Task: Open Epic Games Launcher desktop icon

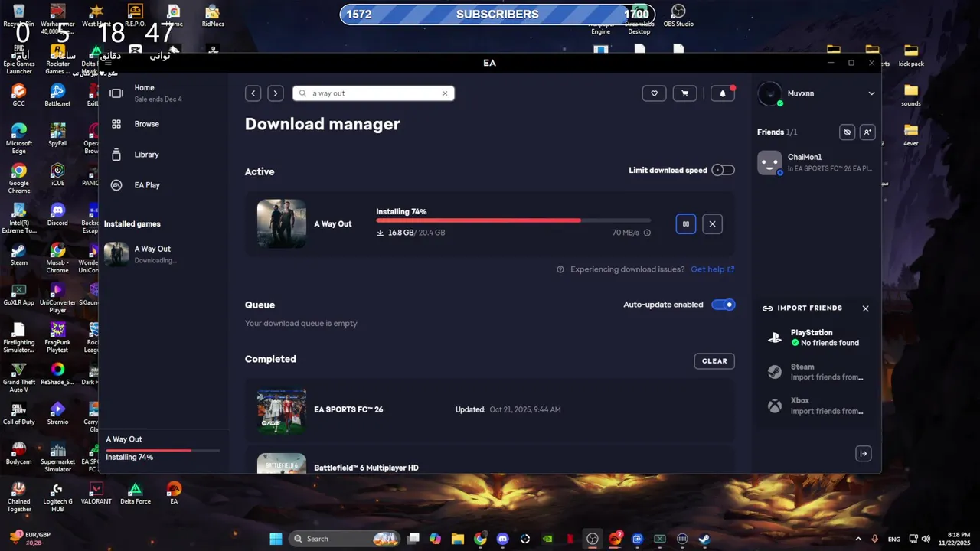Action: tap(18, 60)
